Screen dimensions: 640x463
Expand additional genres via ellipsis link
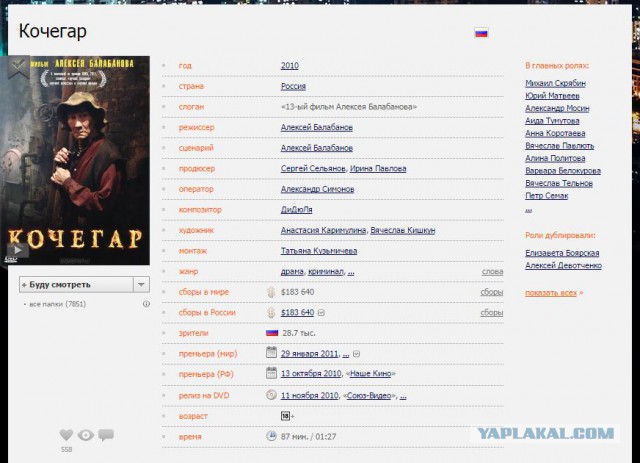(351, 272)
